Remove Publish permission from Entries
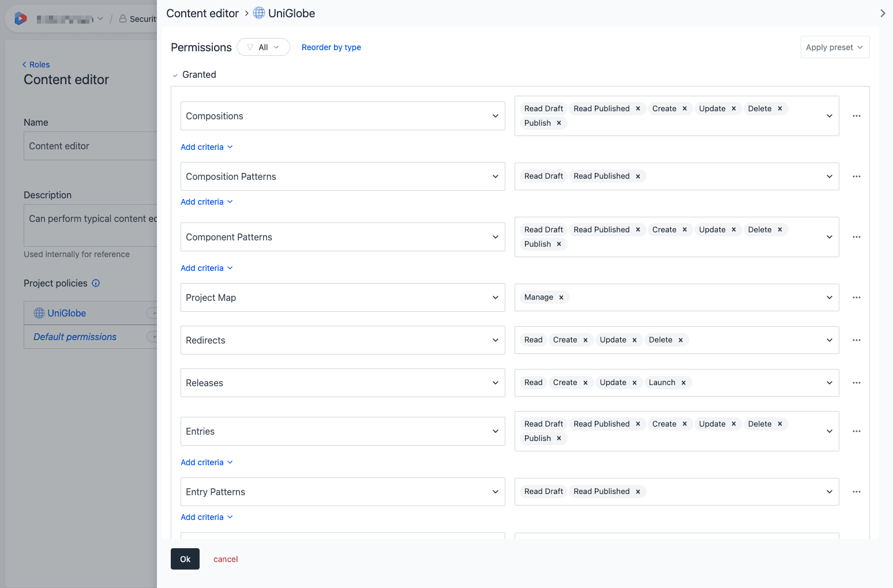 click(559, 439)
